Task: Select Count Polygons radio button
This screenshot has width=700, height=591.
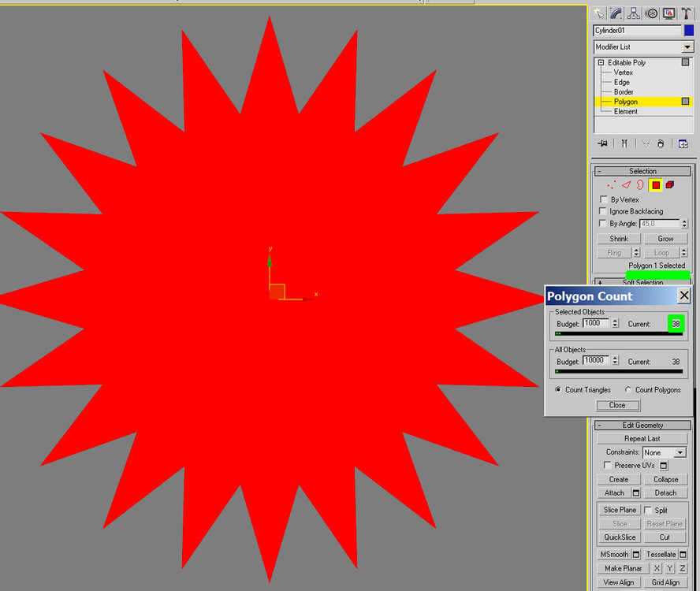Action: tap(628, 390)
